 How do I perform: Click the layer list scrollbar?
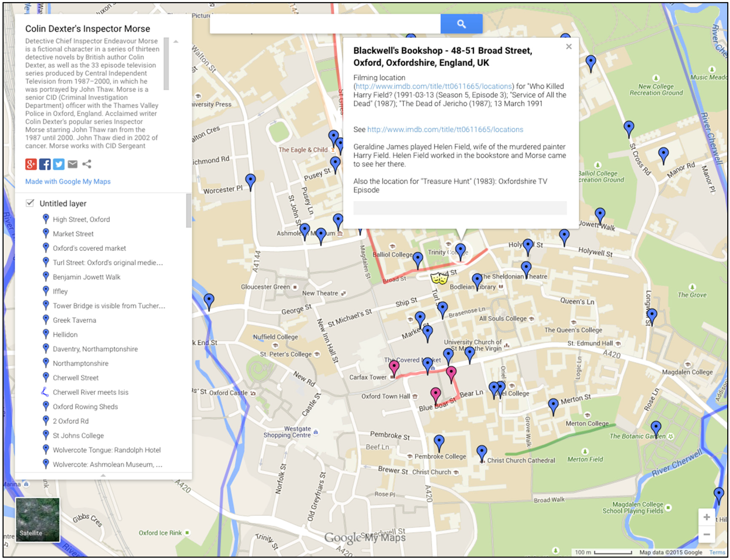click(189, 211)
